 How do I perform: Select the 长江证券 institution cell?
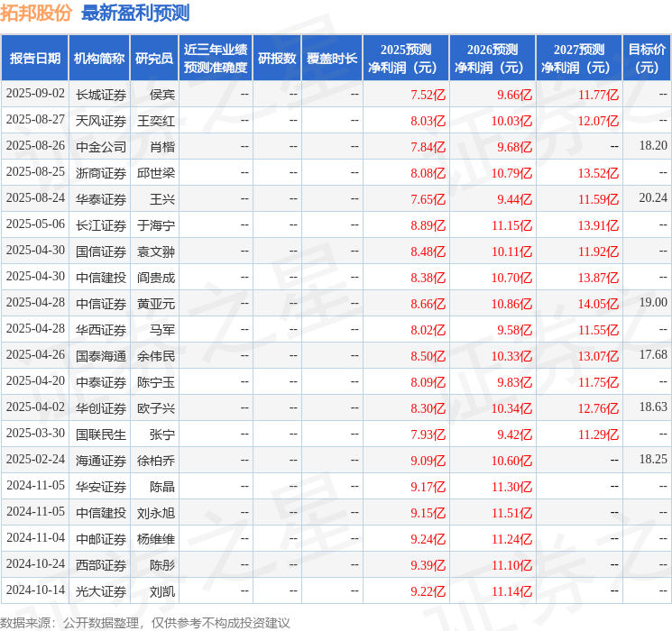click(x=101, y=225)
